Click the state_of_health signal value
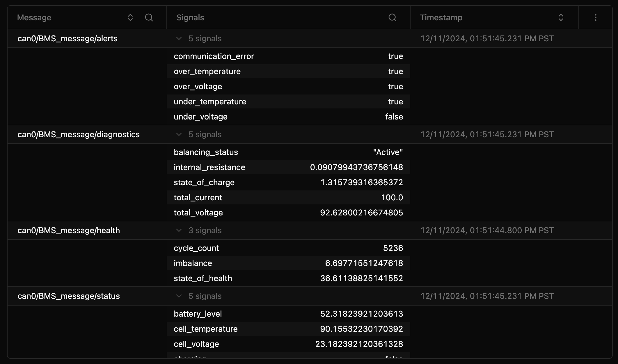The image size is (618, 364). (361, 278)
